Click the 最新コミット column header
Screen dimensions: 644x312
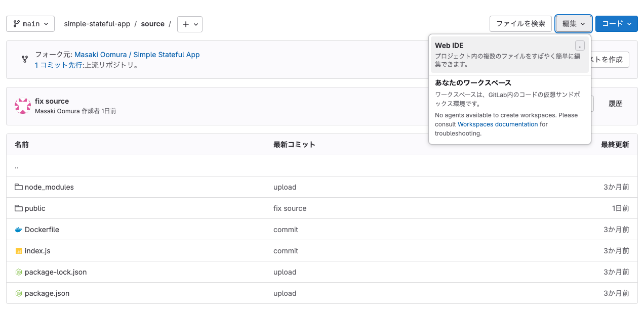pyautogui.click(x=294, y=145)
